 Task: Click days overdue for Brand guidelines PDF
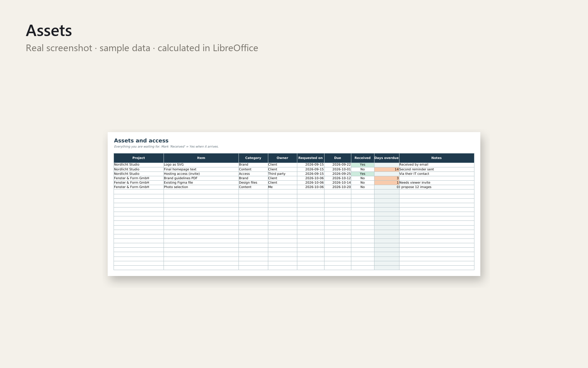point(387,178)
